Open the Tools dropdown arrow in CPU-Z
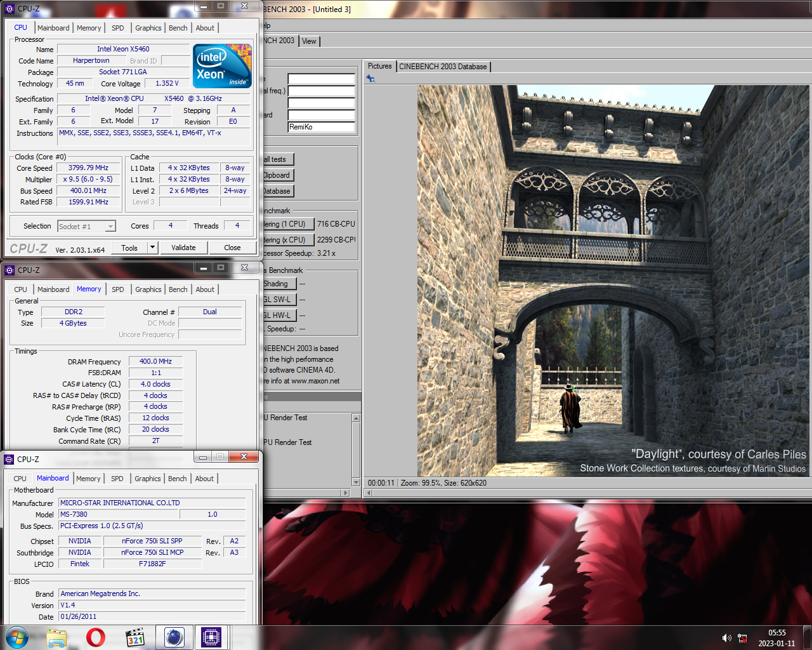Image resolution: width=812 pixels, height=650 pixels. coord(153,248)
